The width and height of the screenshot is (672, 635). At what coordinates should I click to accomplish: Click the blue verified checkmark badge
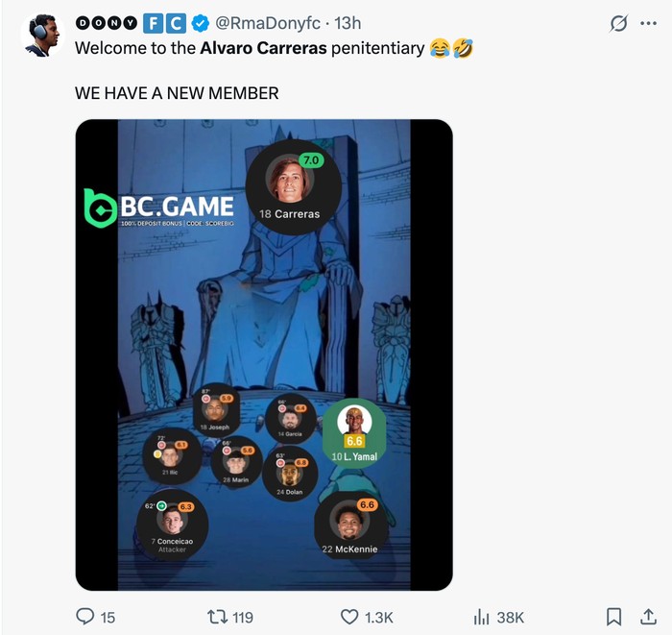(x=200, y=23)
